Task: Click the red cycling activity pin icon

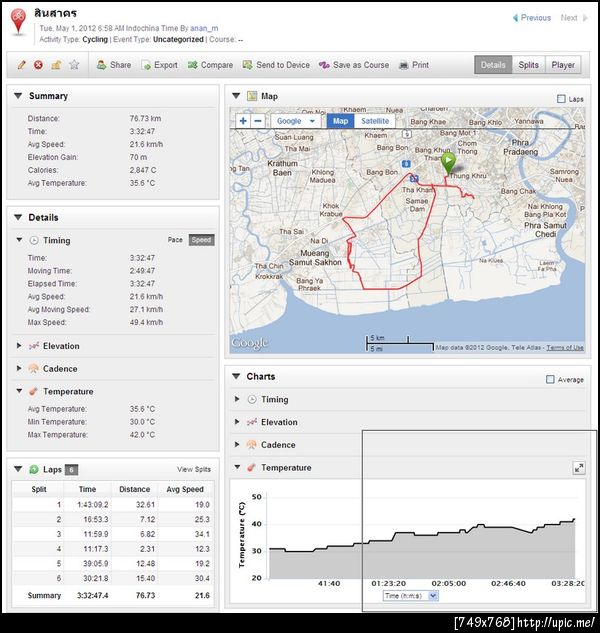Action: 18,21
